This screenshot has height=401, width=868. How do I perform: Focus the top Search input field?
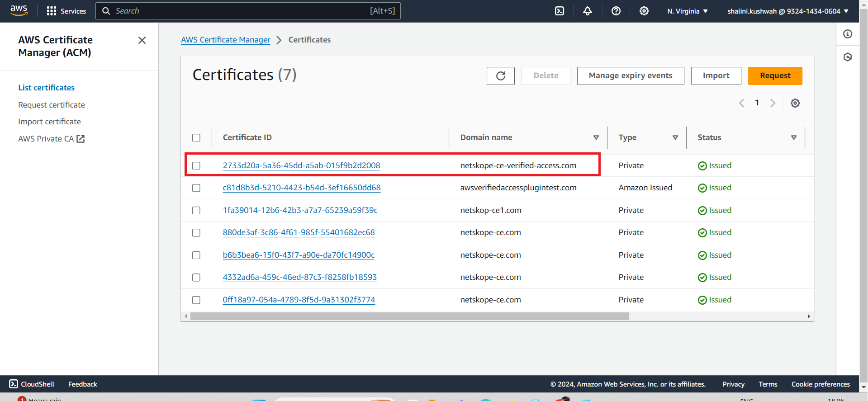click(x=248, y=11)
